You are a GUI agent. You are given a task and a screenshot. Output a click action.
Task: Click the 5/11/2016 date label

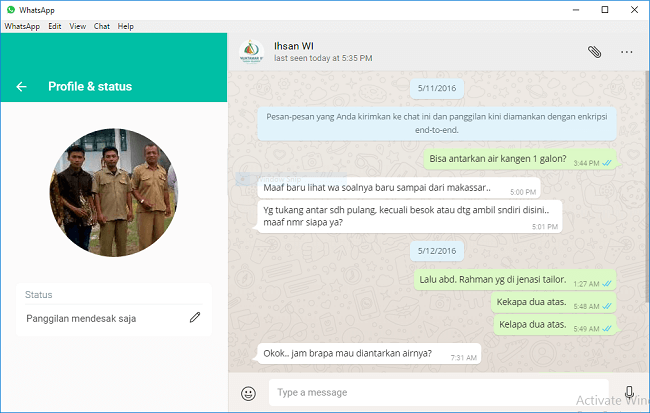click(x=437, y=88)
